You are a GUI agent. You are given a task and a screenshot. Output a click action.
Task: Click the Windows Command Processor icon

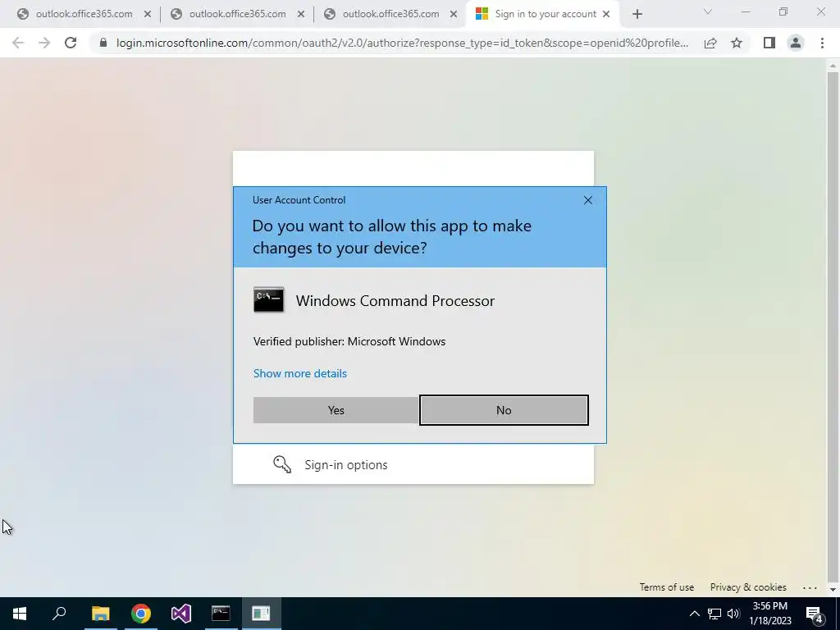click(x=268, y=300)
